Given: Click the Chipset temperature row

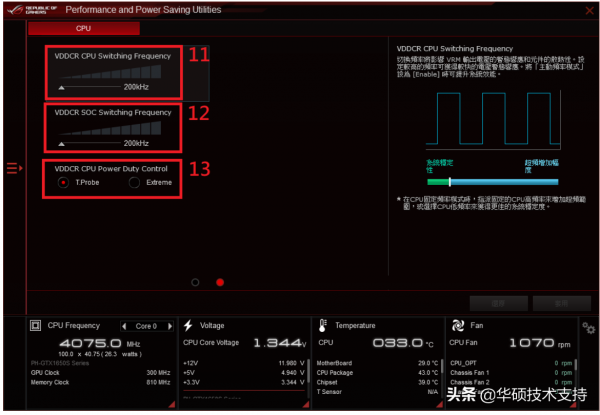Looking at the screenshot, I should pos(377,382).
